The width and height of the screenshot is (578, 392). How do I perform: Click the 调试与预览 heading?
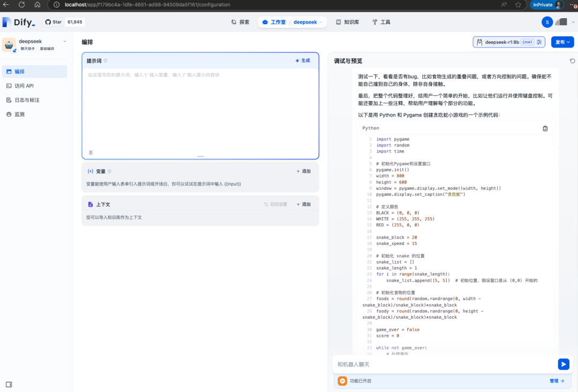tap(348, 61)
